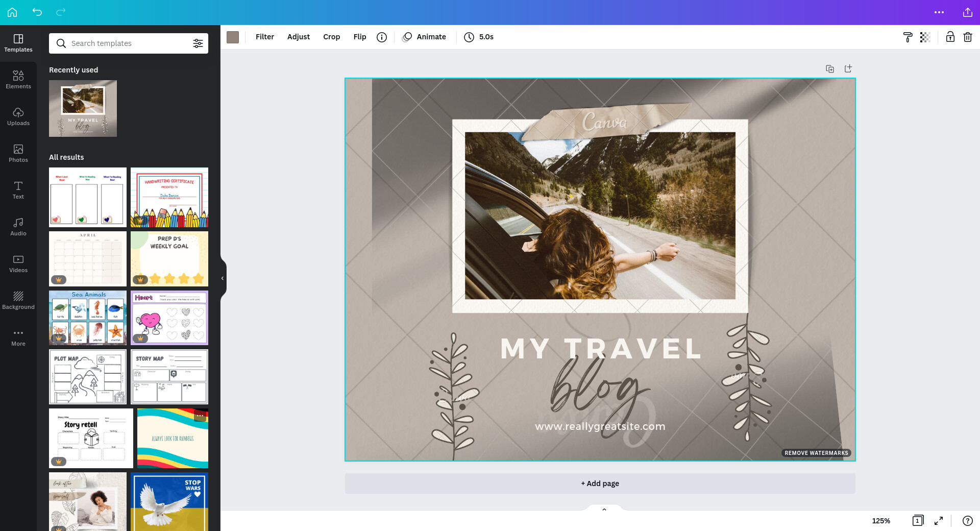Viewport: 980px width, 531px height.
Task: Toggle fullscreen presentation mode
Action: click(x=938, y=521)
